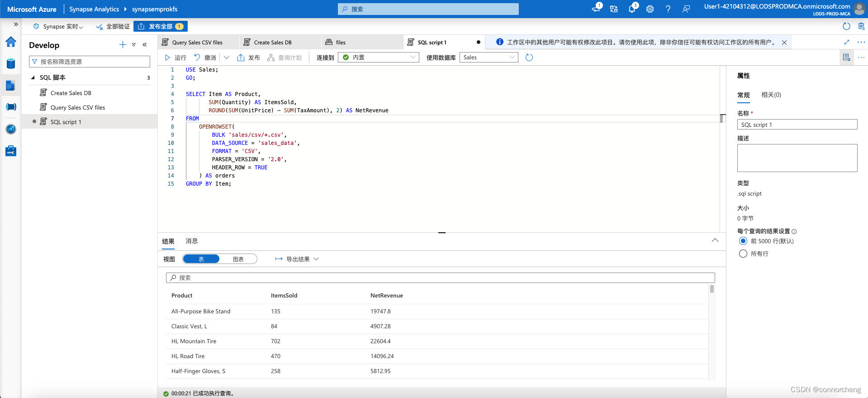868x398 pixels.
Task: Publish the script with 发布
Action: coord(249,58)
